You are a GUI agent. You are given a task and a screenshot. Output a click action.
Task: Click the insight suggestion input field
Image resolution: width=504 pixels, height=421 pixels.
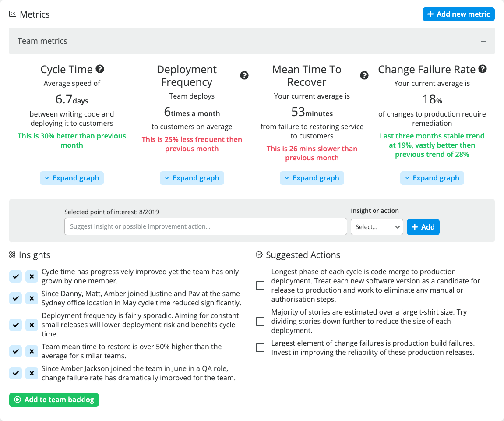[x=205, y=226]
